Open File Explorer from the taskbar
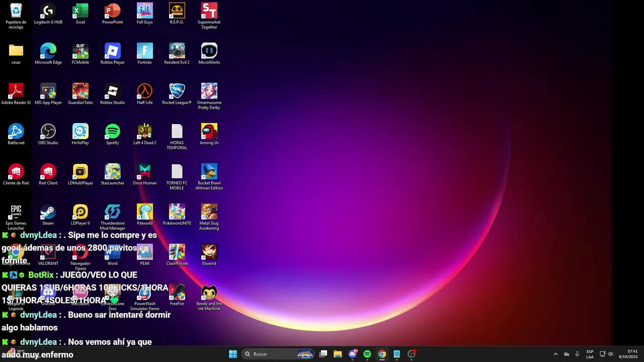The width and height of the screenshot is (644, 362). coord(338,354)
